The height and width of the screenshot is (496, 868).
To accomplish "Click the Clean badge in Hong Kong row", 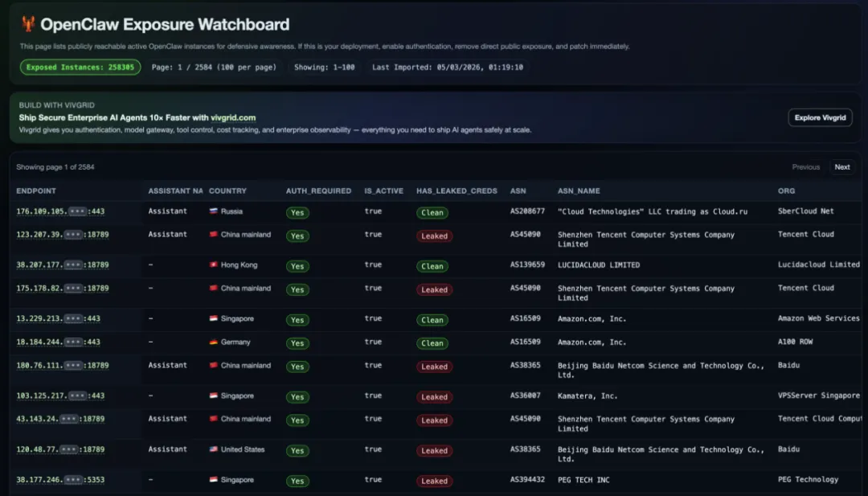I will click(432, 266).
